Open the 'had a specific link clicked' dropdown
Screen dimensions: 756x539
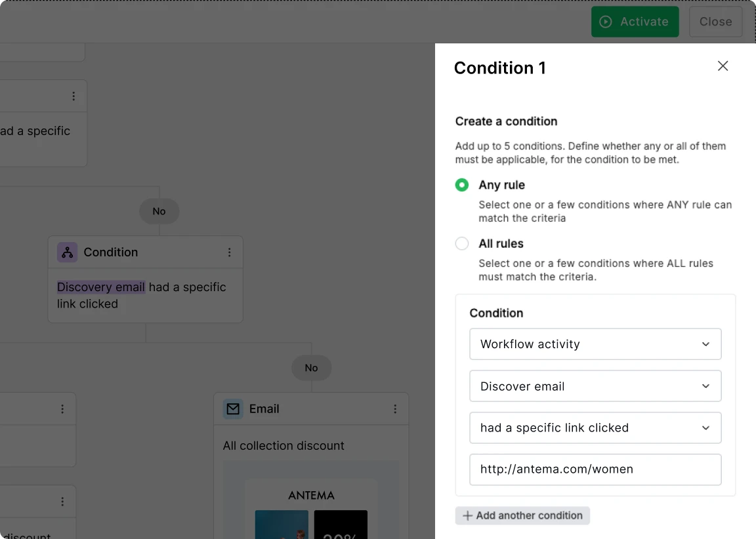coord(595,428)
